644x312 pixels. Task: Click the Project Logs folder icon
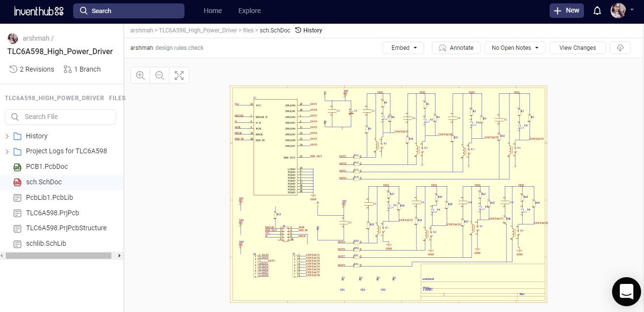tap(17, 151)
